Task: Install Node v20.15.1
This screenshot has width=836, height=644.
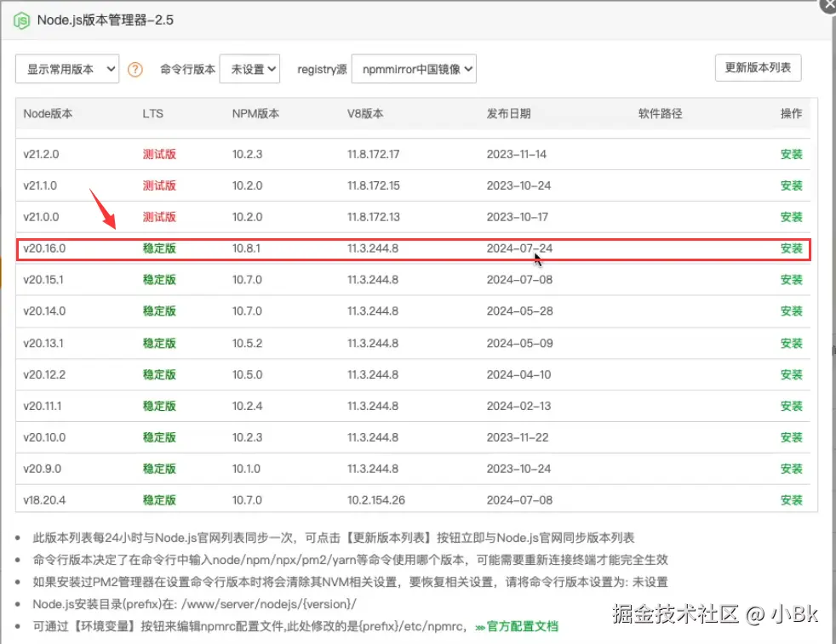Action: pos(791,280)
